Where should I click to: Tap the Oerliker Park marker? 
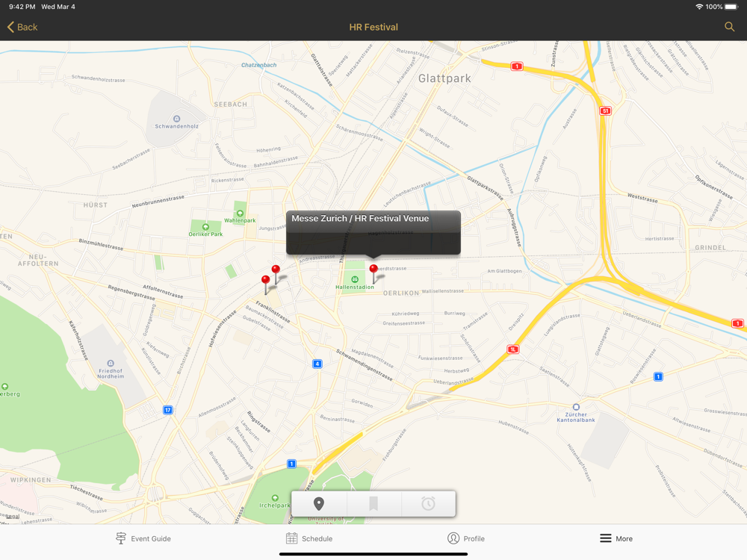pyautogui.click(x=205, y=227)
